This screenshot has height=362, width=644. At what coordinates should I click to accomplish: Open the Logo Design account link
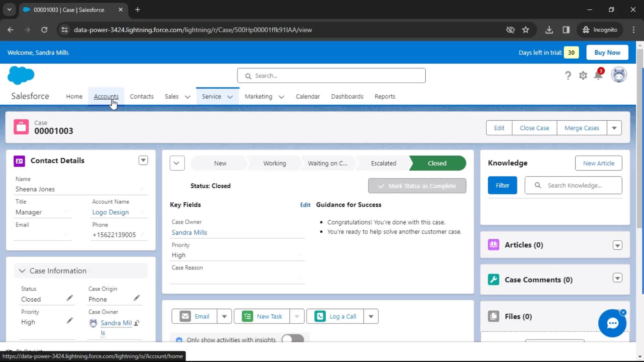[110, 213]
